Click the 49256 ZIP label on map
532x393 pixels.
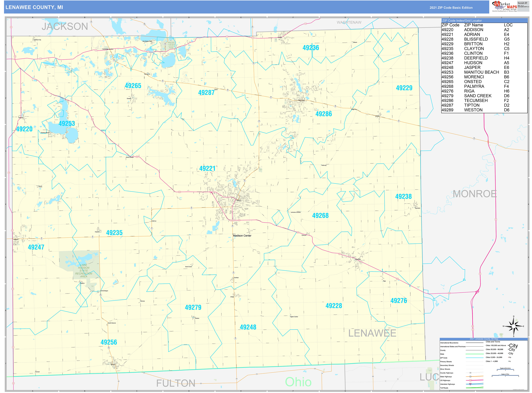(109, 342)
